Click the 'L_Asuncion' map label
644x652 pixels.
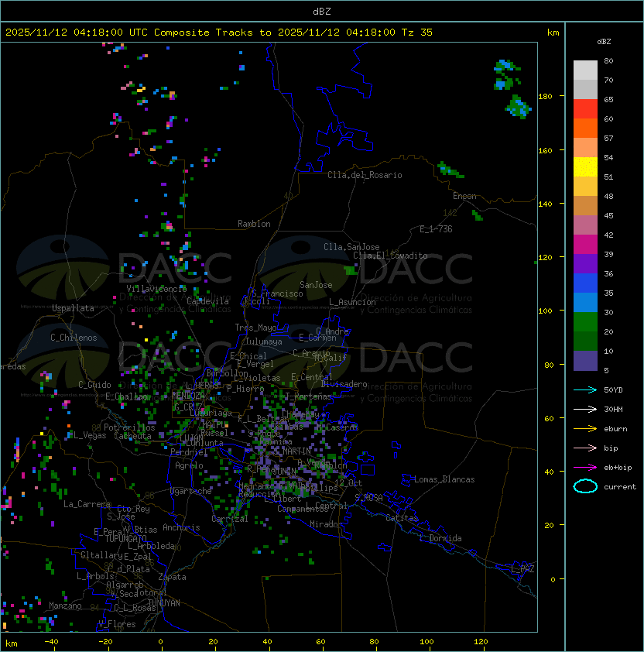click(352, 302)
